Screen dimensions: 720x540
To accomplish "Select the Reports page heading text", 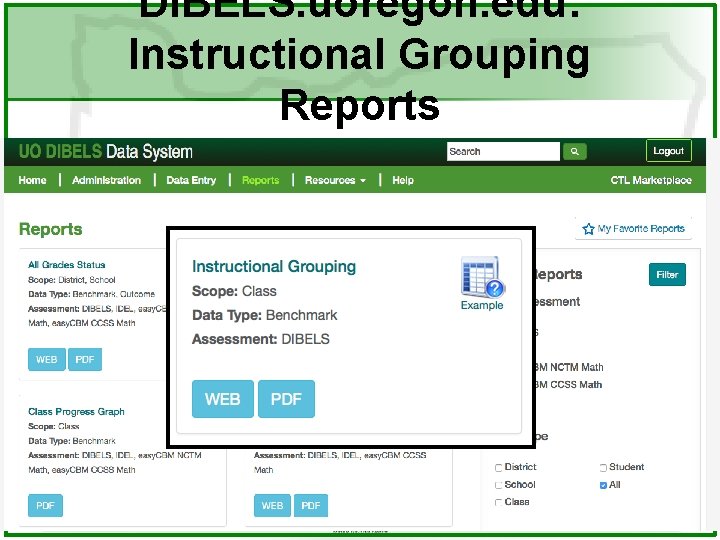I will pos(51,229).
